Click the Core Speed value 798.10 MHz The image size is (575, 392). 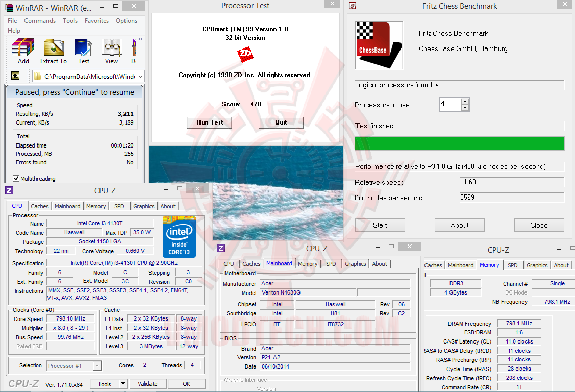point(71,319)
